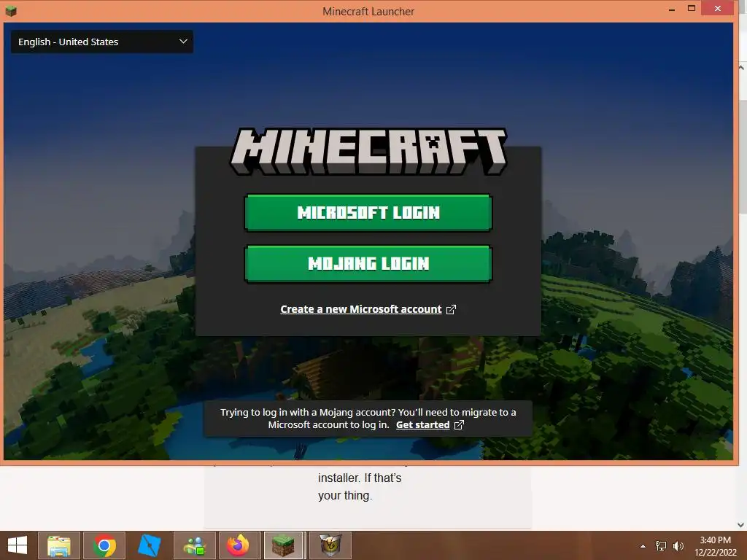Select the Minecraft grass block taskbar icon

coord(284,545)
